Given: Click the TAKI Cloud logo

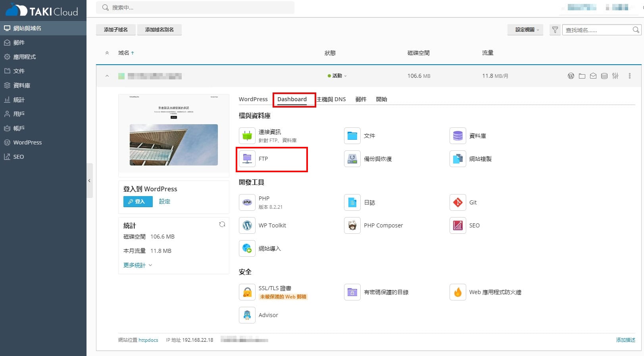Looking at the screenshot, I should tap(42, 10).
